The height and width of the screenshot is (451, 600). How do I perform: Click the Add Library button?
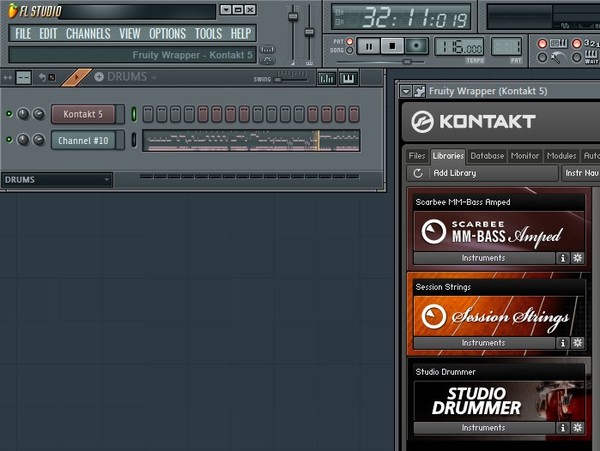tap(455, 173)
